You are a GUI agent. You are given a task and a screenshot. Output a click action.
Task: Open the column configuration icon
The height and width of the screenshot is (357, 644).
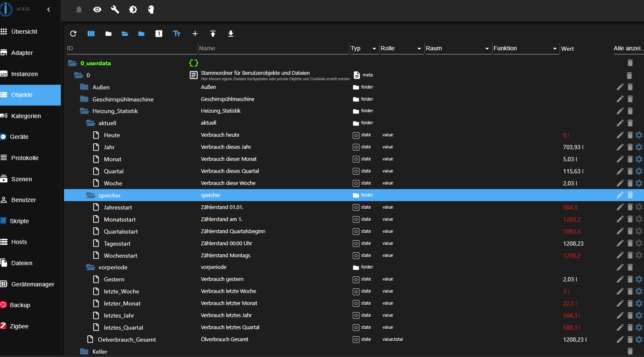91,34
